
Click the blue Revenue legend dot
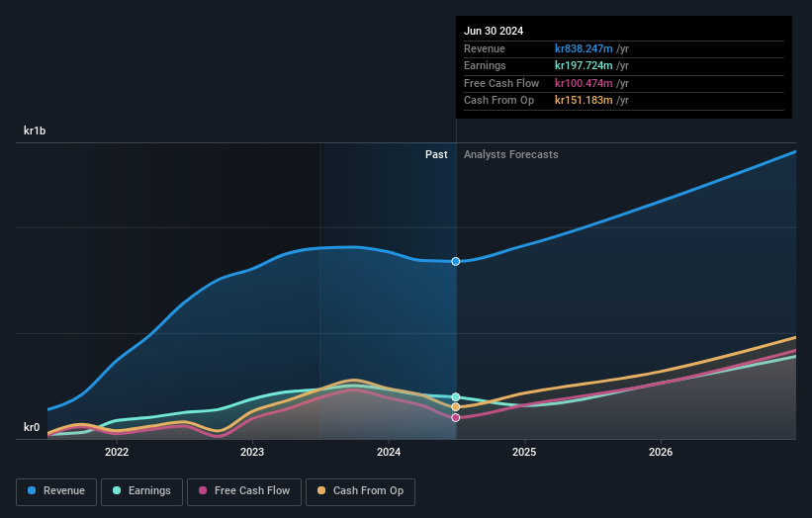[x=32, y=490]
